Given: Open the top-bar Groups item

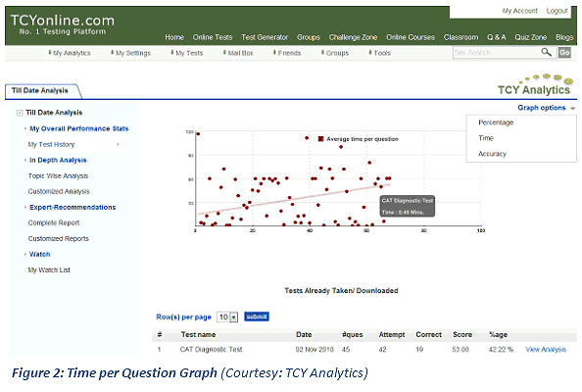Looking at the screenshot, I should pyautogui.click(x=309, y=37).
